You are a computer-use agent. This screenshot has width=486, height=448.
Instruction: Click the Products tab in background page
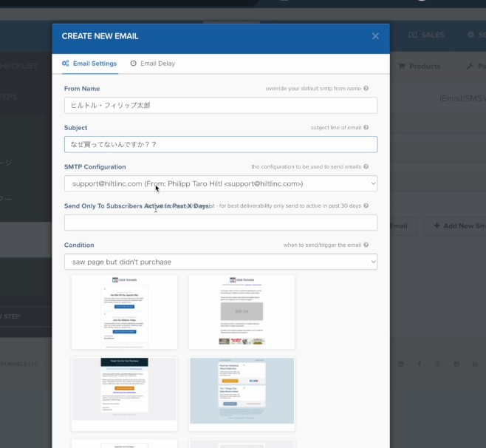click(420, 66)
